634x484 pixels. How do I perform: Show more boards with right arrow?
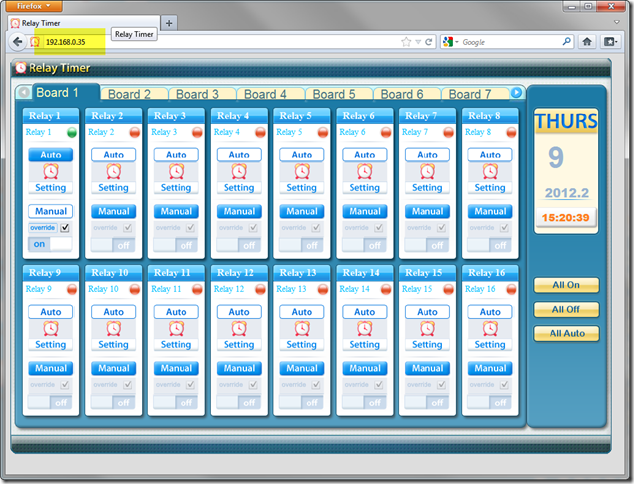(x=516, y=93)
